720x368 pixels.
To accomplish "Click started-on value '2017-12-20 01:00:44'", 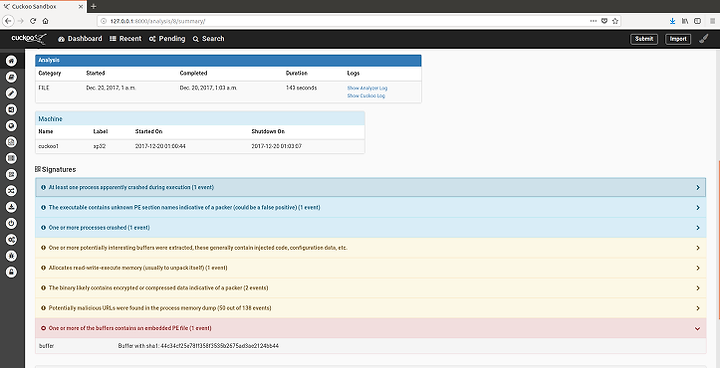I will 160,146.
